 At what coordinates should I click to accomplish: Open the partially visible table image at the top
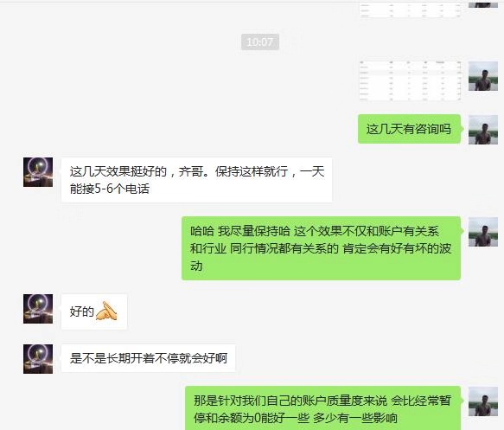[x=411, y=10]
